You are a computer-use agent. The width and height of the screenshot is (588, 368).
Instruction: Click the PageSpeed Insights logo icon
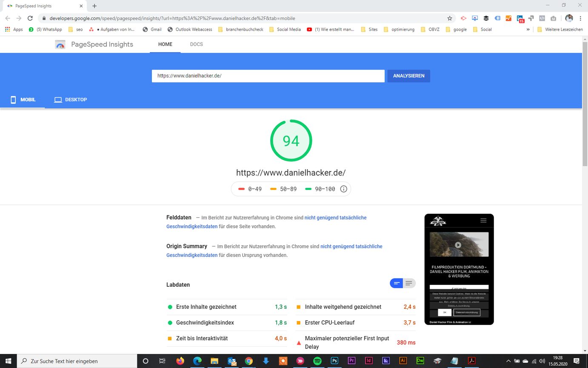pyautogui.click(x=60, y=44)
